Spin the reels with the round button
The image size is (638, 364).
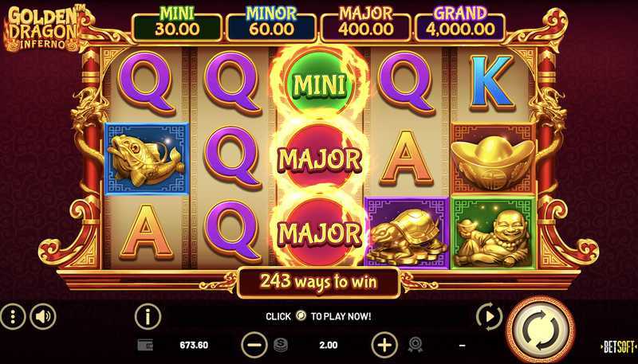coord(541,329)
